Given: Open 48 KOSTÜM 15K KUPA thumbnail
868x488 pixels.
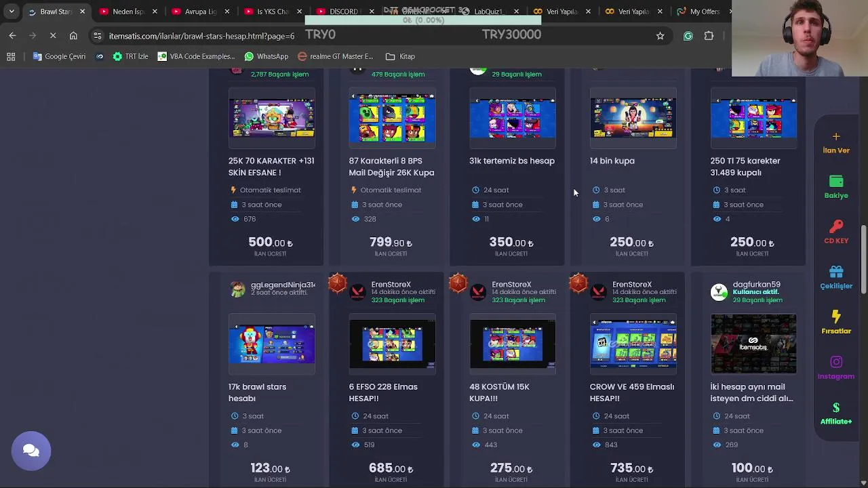Looking at the screenshot, I should pos(513,344).
